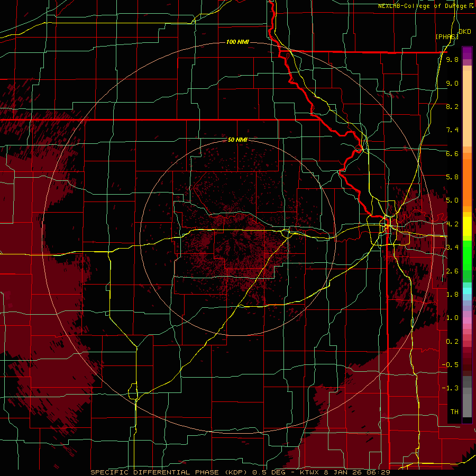Click the 9.8 value on the color scale
This screenshot has width=476, height=476.
pyautogui.click(x=452, y=60)
